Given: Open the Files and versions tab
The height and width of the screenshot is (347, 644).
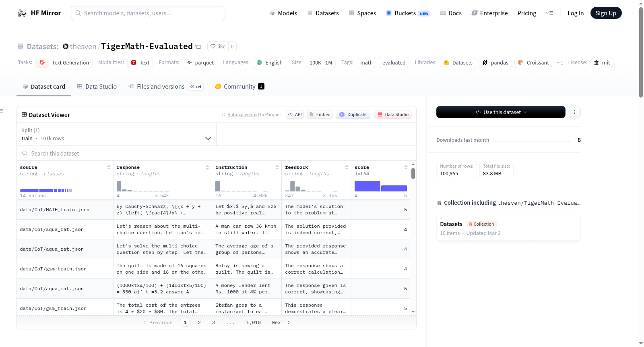Looking at the screenshot, I should 166,87.
